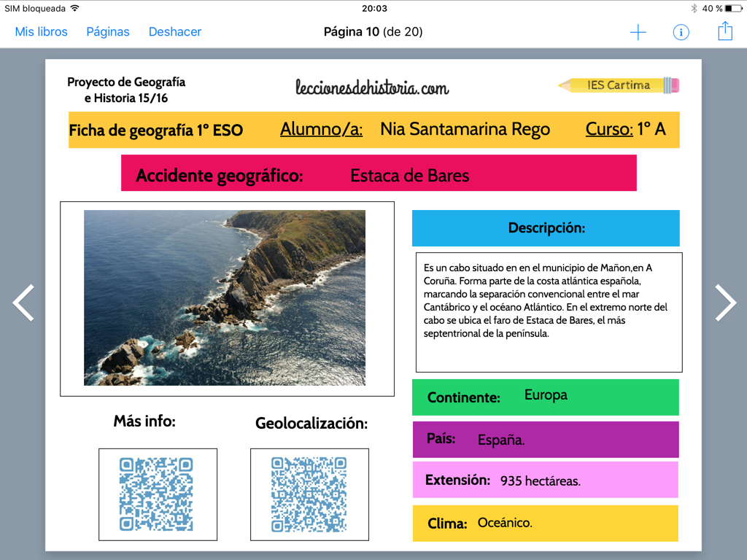The image size is (747, 560).
Task: Go to previous page with left arrow
Action: pos(23,303)
